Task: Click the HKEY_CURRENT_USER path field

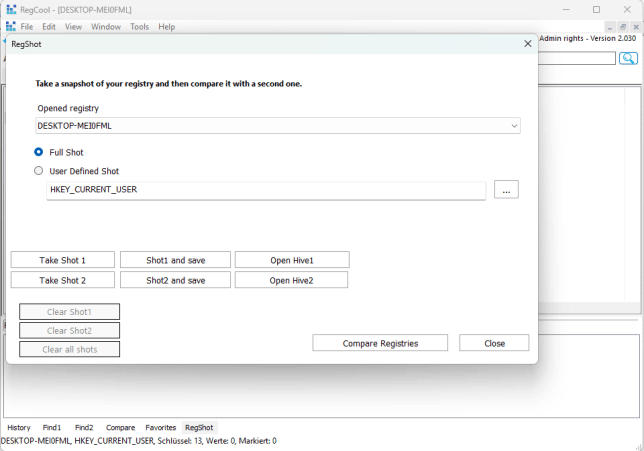Action: (266, 190)
